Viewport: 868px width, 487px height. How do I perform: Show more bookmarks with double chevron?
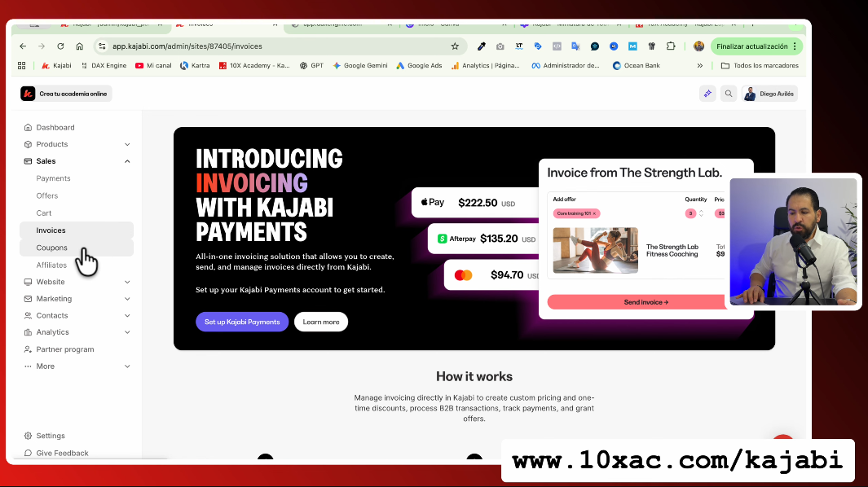click(700, 65)
